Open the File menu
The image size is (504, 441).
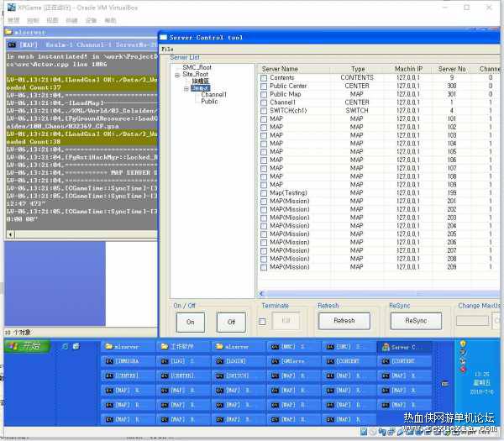[x=167, y=50]
